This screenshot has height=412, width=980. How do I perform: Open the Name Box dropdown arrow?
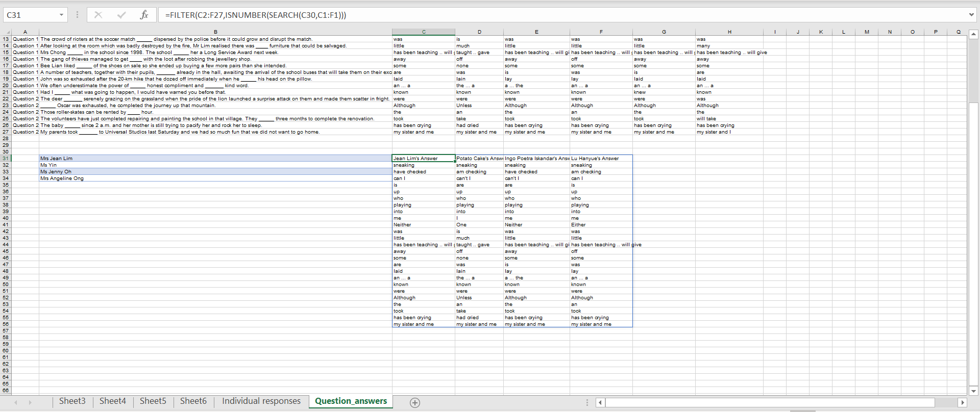point(61,15)
